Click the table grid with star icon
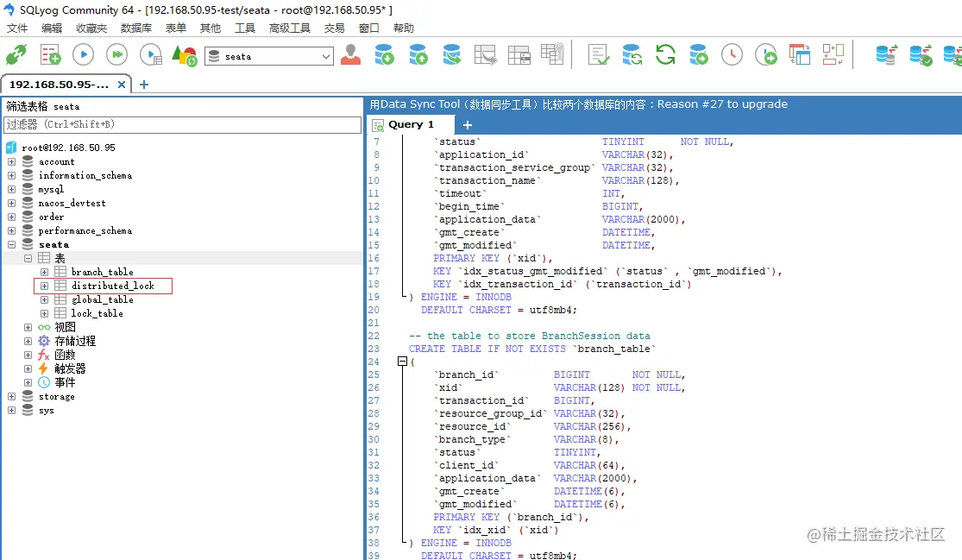 [552, 54]
